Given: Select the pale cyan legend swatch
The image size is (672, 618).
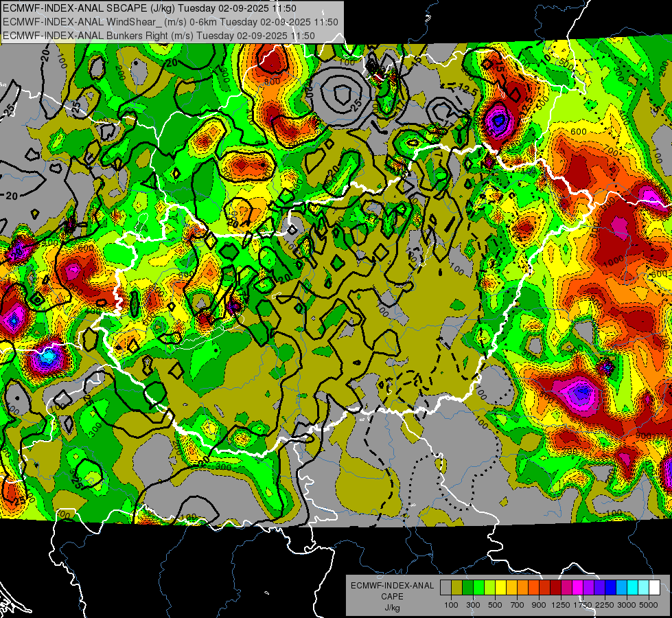Looking at the screenshot, I should click(643, 588).
